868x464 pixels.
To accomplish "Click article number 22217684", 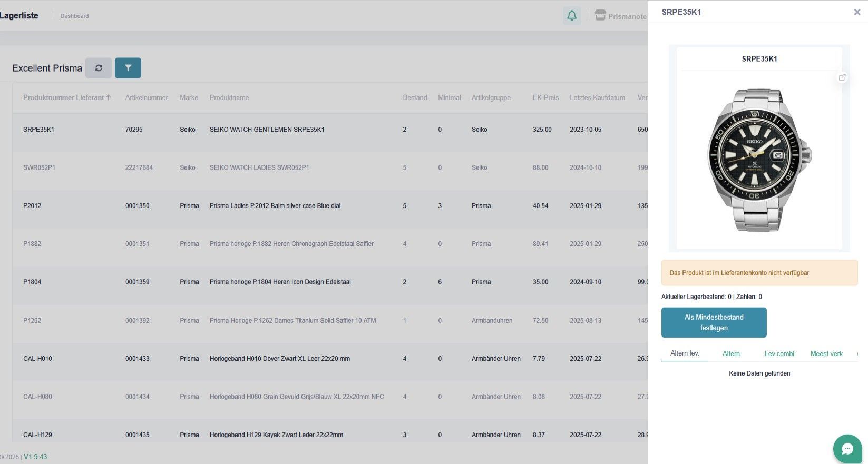I will pyautogui.click(x=139, y=167).
